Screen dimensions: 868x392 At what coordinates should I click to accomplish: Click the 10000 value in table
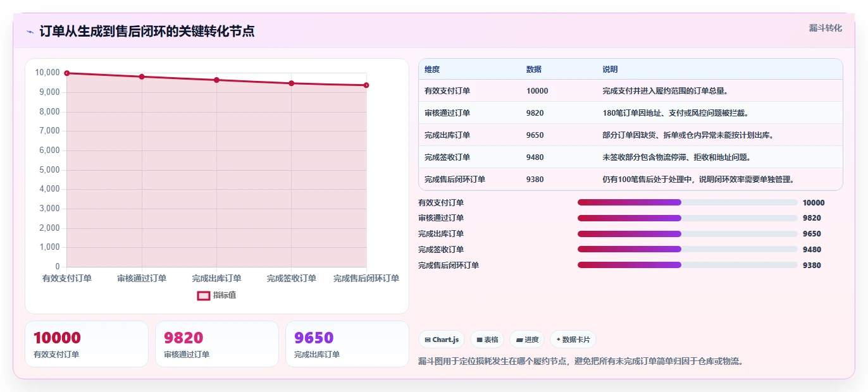pyautogui.click(x=537, y=91)
